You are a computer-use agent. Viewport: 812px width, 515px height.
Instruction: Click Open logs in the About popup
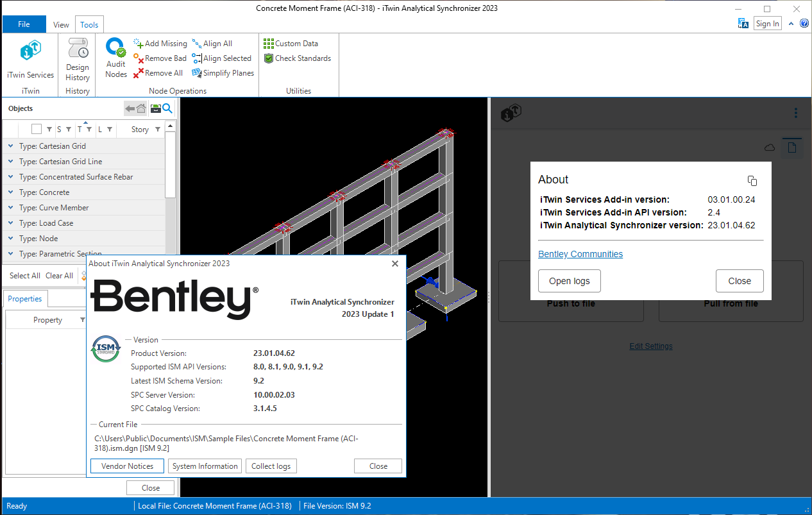pyautogui.click(x=569, y=281)
